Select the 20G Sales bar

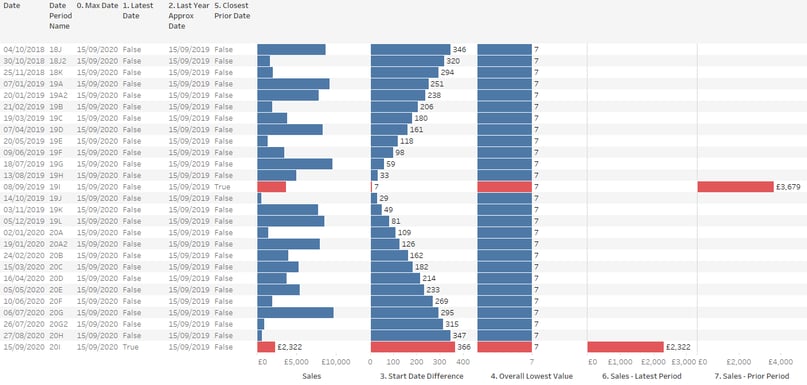click(x=295, y=312)
